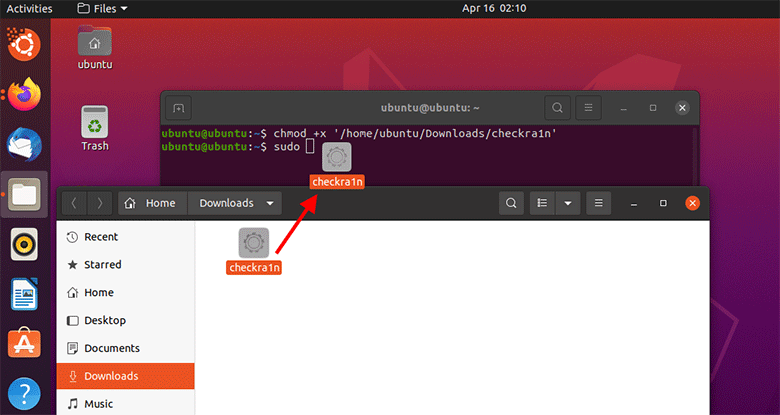Select Starred in the sidebar
The image size is (780, 415).
pyautogui.click(x=125, y=265)
